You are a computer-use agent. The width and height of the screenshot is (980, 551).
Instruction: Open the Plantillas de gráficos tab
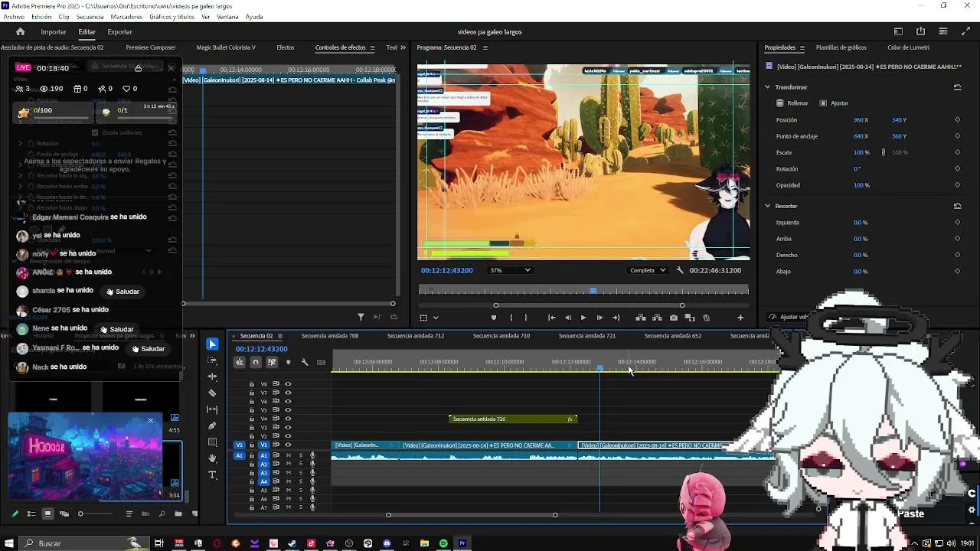pyautogui.click(x=841, y=47)
